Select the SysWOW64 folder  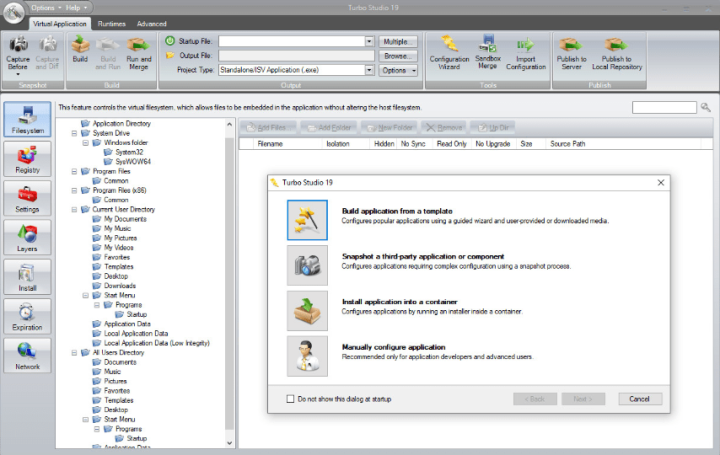tap(128, 162)
